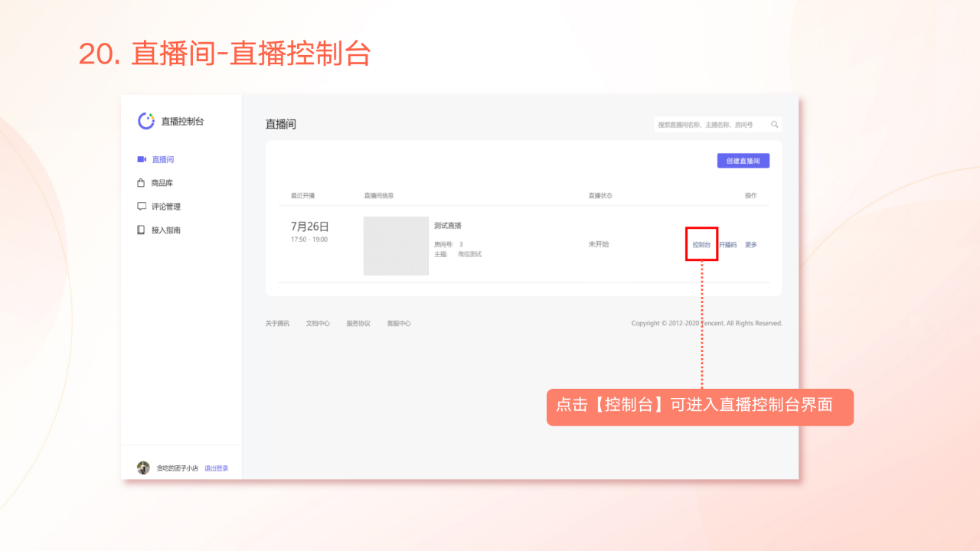Click the search magnifier icon
The width and height of the screenshot is (980, 551).
click(774, 124)
